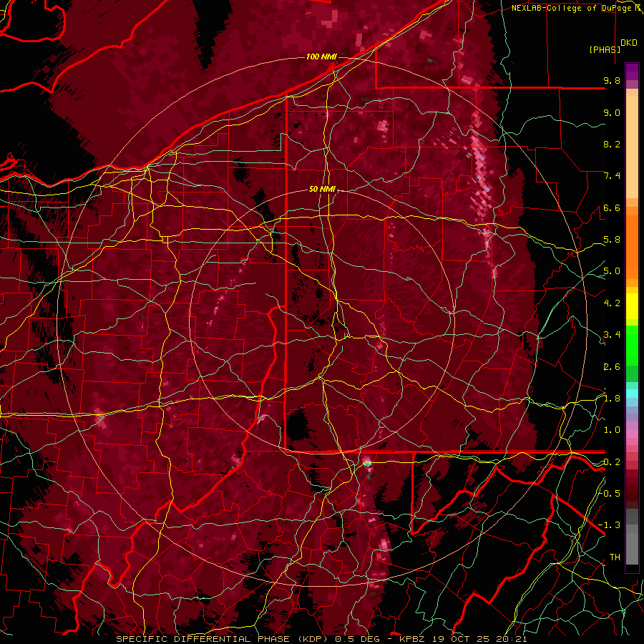Image resolution: width=644 pixels, height=644 pixels.
Task: Click the 100 NMI range ring label
Action: (x=321, y=57)
